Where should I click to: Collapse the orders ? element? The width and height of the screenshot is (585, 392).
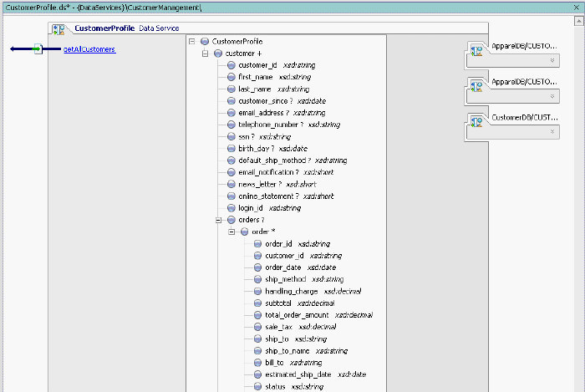point(218,220)
